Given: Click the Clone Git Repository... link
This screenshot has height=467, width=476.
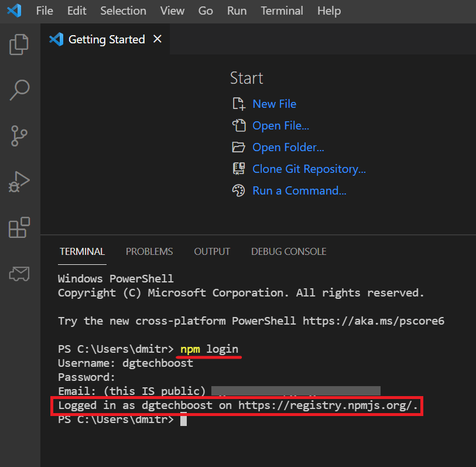Looking at the screenshot, I should coord(309,169).
